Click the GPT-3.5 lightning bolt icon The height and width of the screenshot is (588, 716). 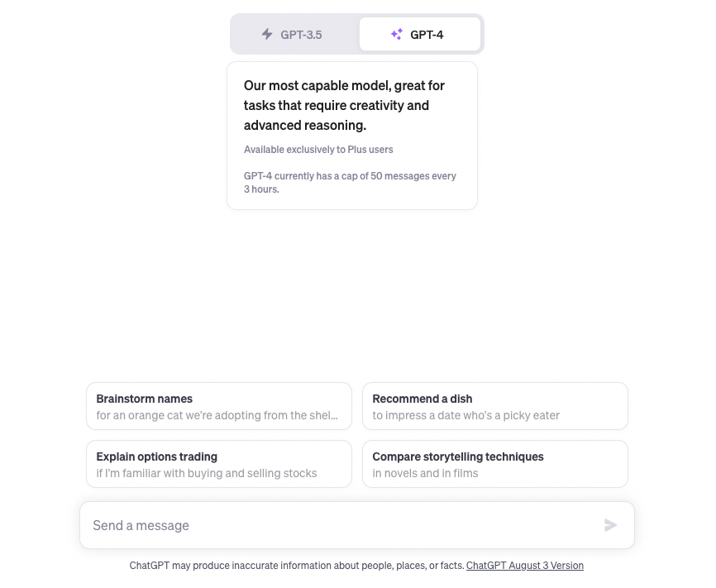point(267,34)
